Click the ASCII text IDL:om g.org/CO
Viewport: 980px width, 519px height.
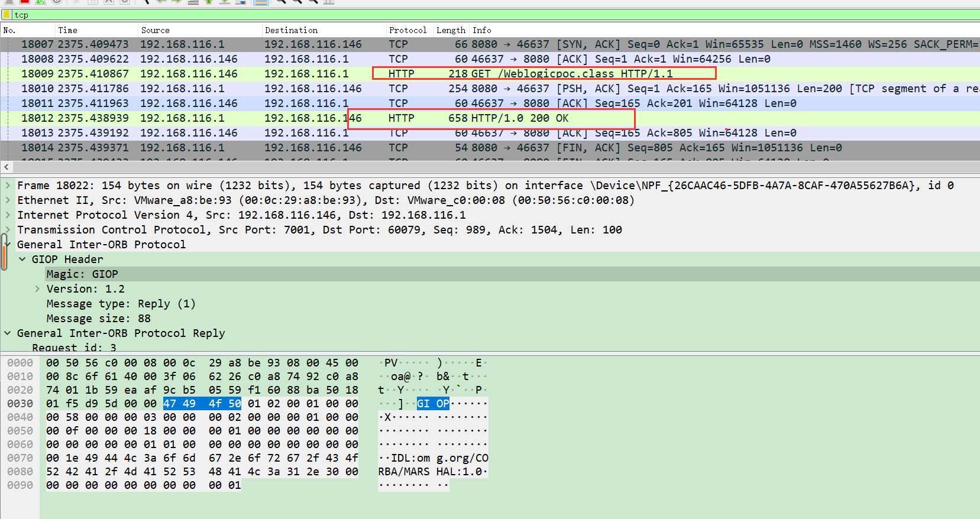[439, 458]
